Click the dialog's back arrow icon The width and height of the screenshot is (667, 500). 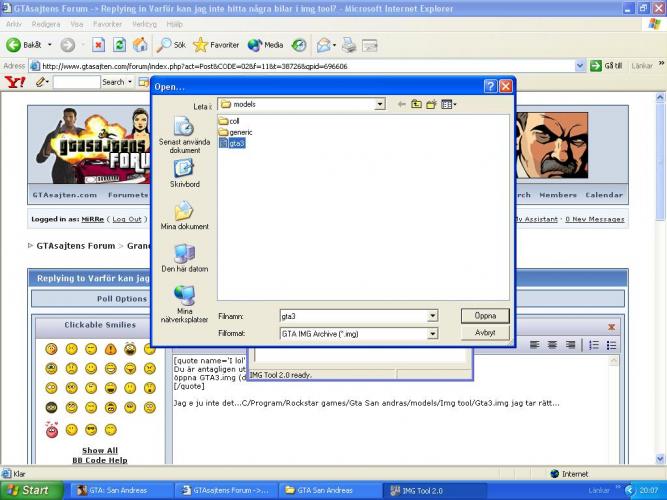pos(401,104)
